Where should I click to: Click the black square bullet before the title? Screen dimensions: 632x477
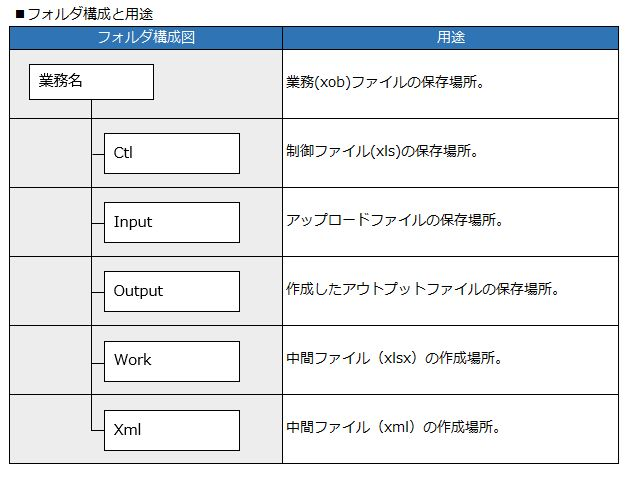pyautogui.click(x=20, y=15)
